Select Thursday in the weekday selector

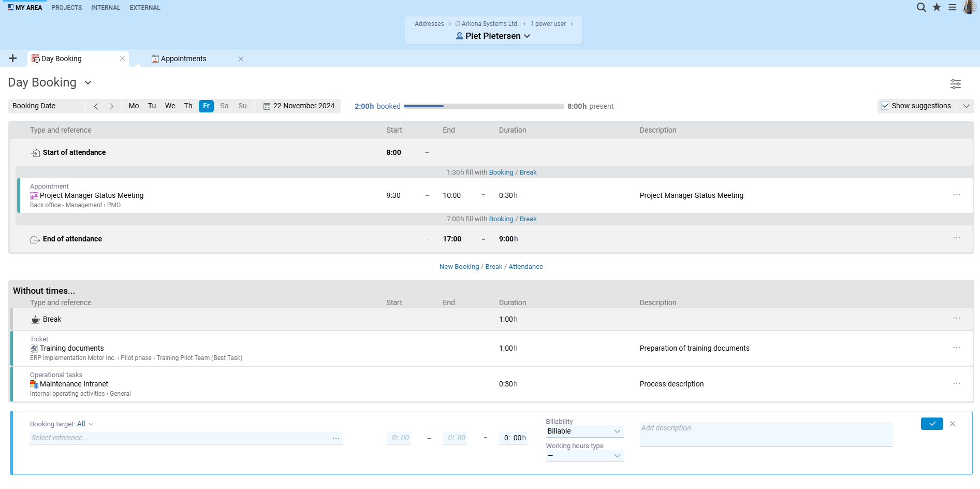188,106
